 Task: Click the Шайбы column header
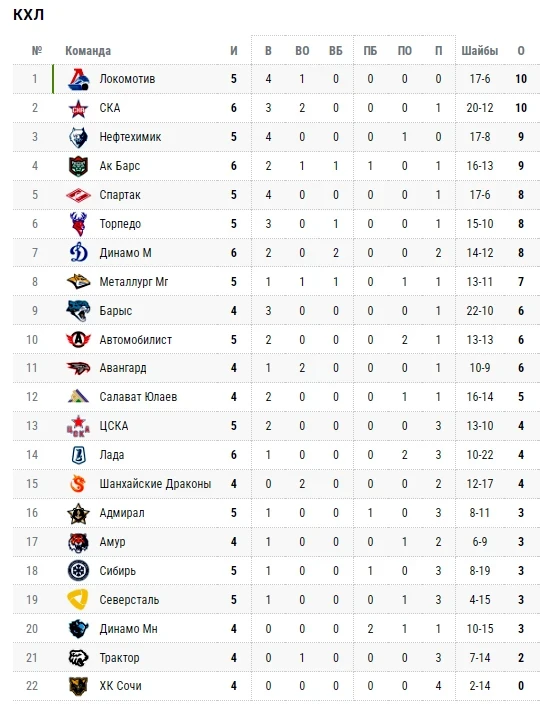point(479,51)
